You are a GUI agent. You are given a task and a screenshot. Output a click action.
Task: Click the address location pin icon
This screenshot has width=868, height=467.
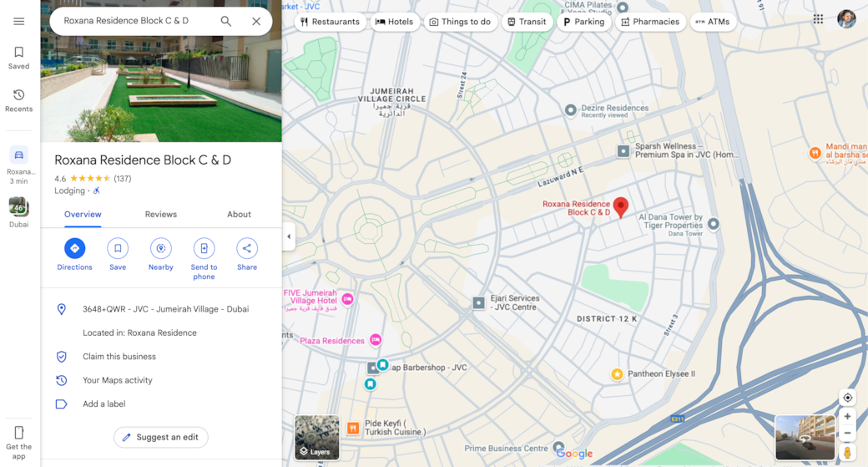[x=62, y=309]
